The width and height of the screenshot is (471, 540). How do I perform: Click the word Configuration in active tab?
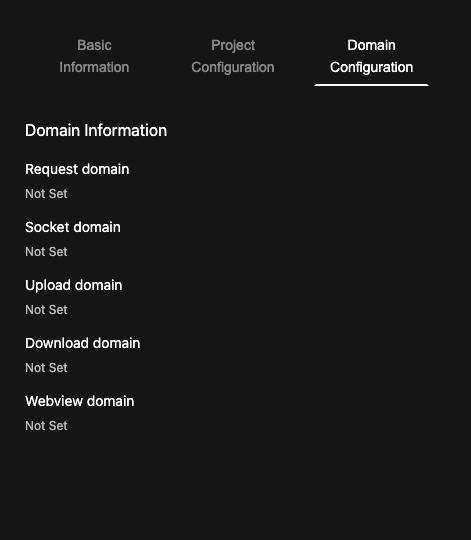click(371, 68)
